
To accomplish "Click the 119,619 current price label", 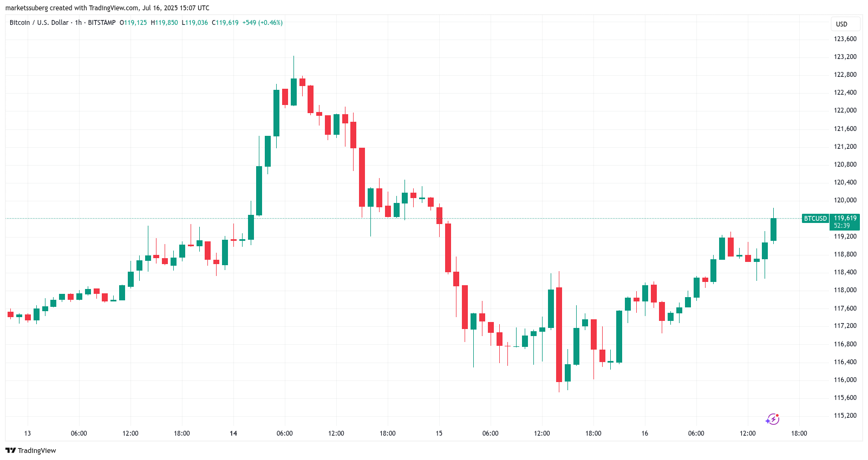I will click(x=845, y=219).
